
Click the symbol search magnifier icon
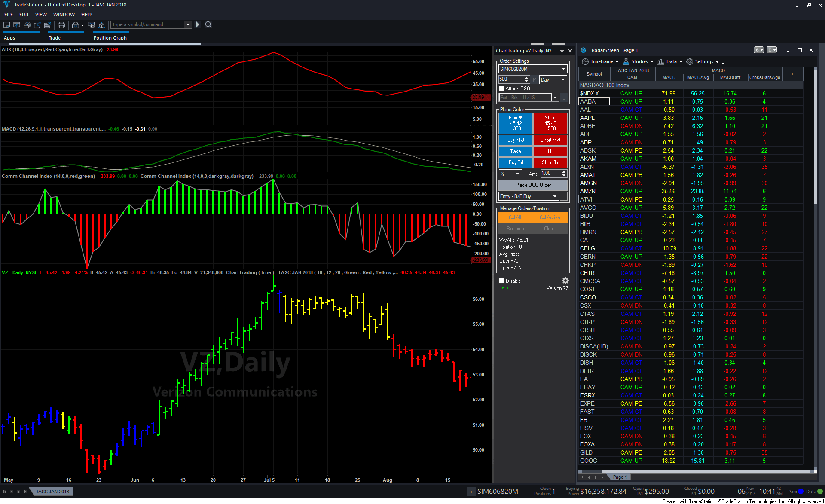click(208, 24)
